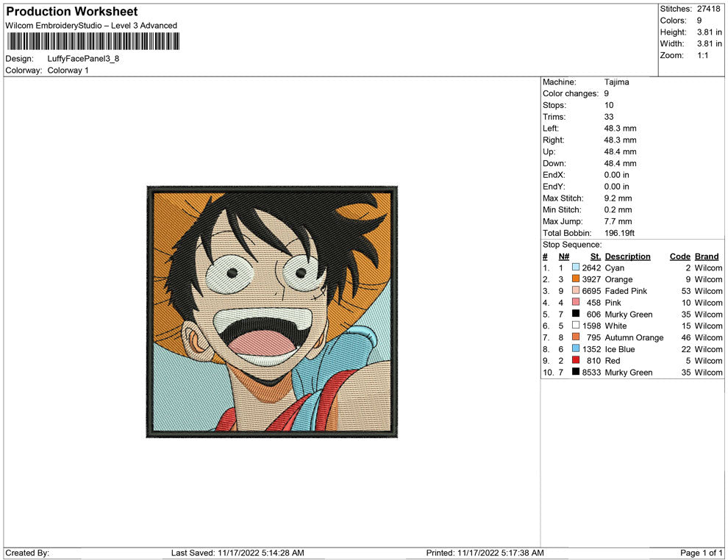Click the Max Stitch value 9.2 mm
Screen dimensions: 728x560
618,198
